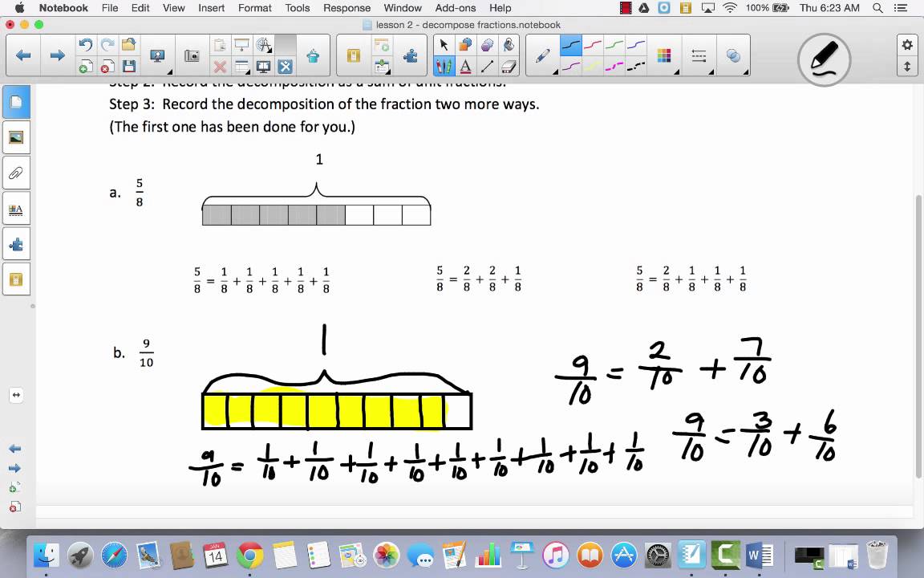The width and height of the screenshot is (924, 578).
Task: Select the Eraser tool
Action: pos(509,66)
